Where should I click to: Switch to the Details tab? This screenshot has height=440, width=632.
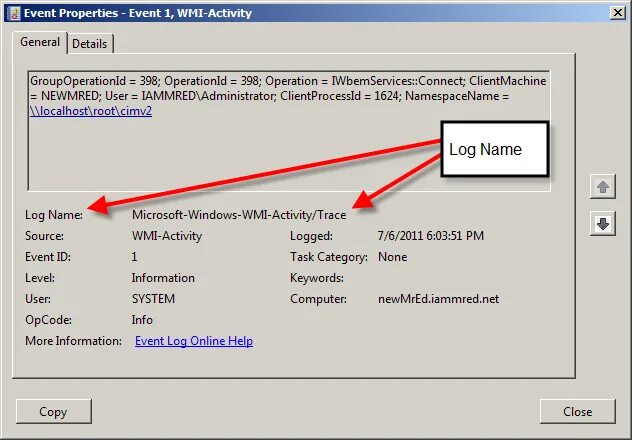pyautogui.click(x=90, y=44)
